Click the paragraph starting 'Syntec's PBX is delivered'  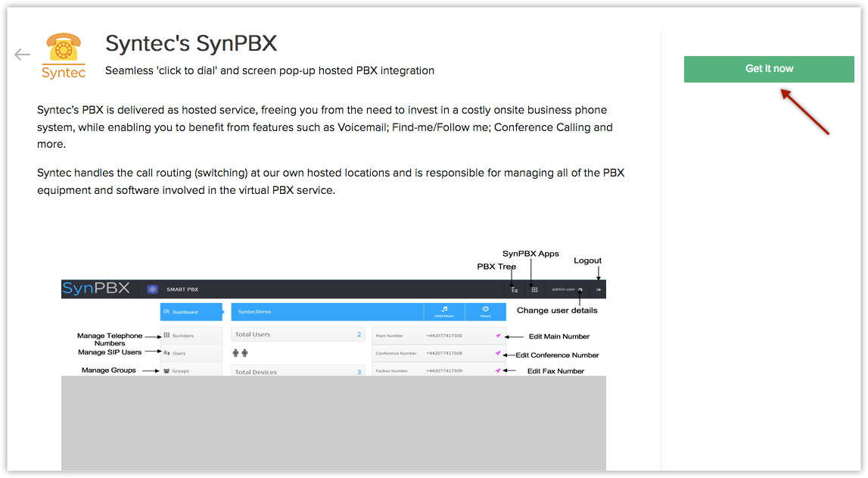click(325, 127)
